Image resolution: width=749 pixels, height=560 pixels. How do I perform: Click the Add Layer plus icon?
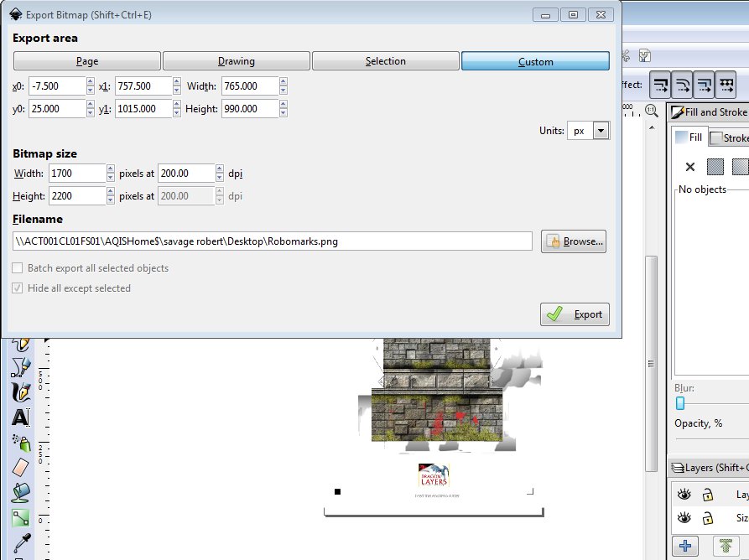click(686, 546)
